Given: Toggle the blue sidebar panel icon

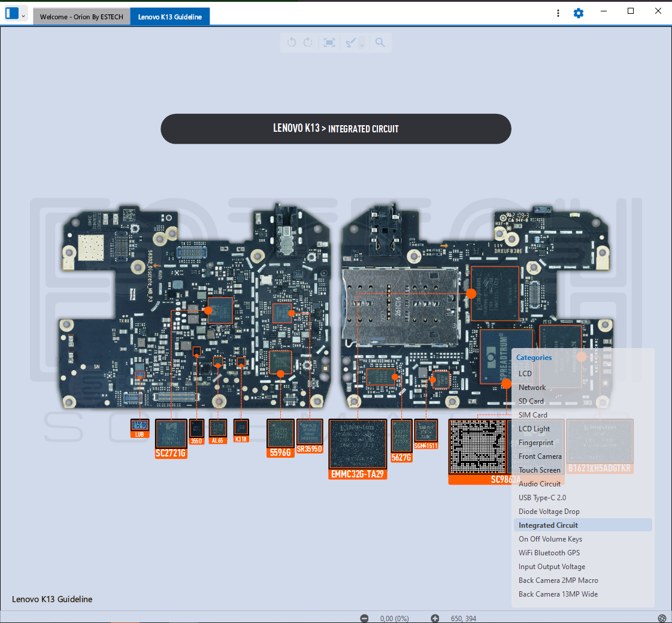Looking at the screenshot, I should pos(12,13).
